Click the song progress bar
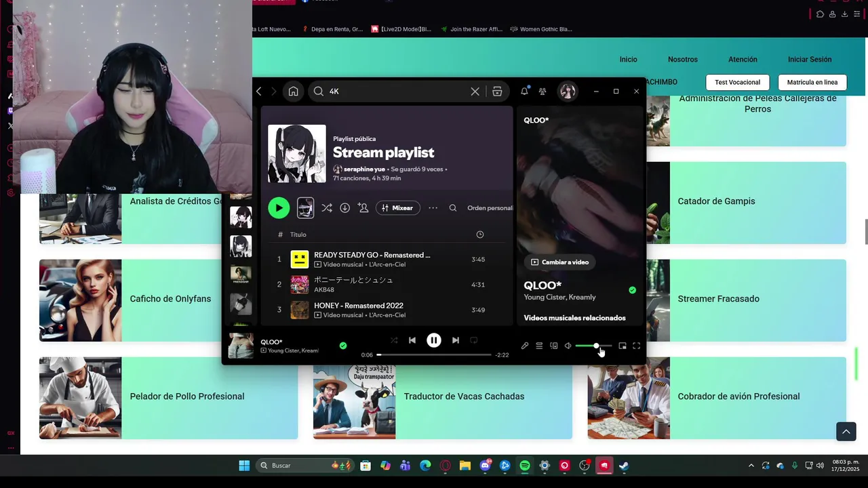 click(434, 354)
